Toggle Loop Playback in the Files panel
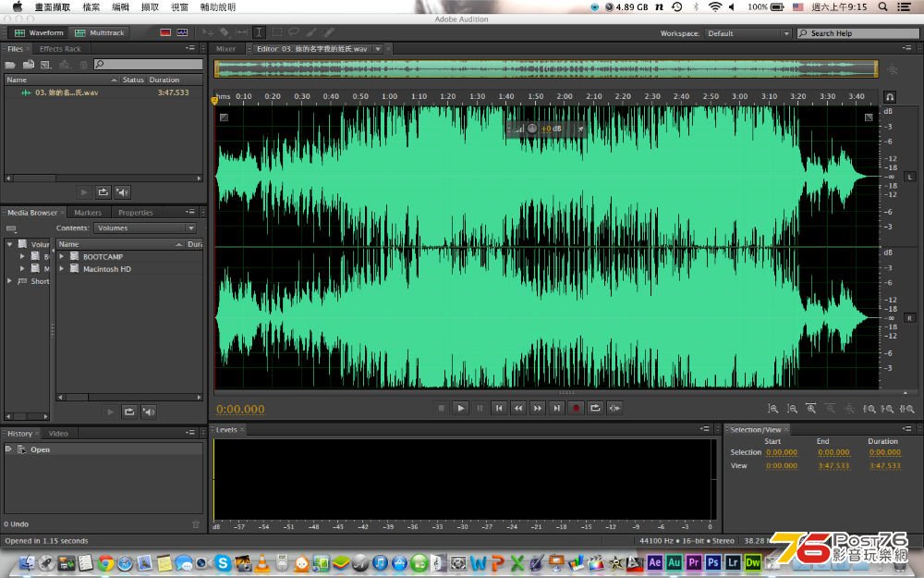The width and height of the screenshot is (924, 578). [x=103, y=191]
